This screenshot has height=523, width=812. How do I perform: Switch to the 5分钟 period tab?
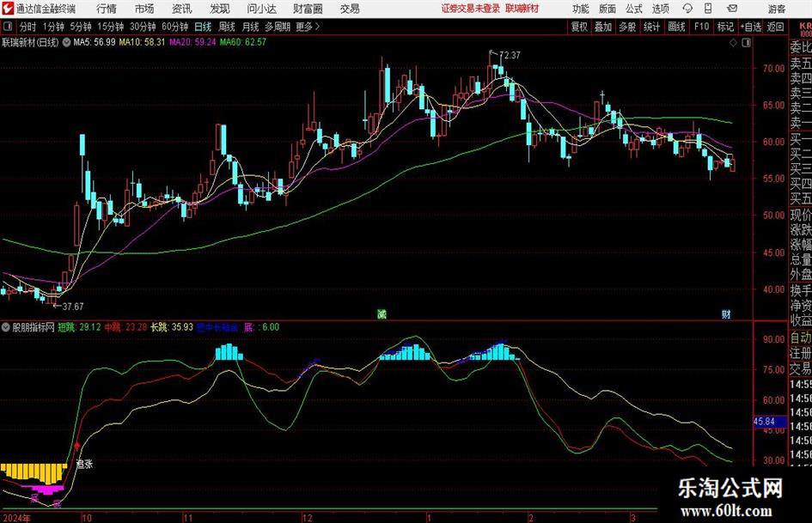click(81, 27)
